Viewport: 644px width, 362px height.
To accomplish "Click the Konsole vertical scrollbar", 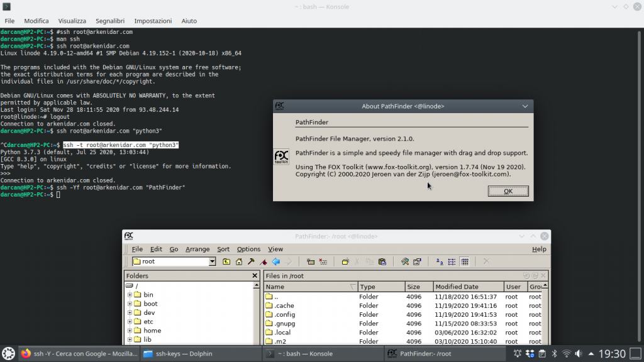I will [x=640, y=187].
